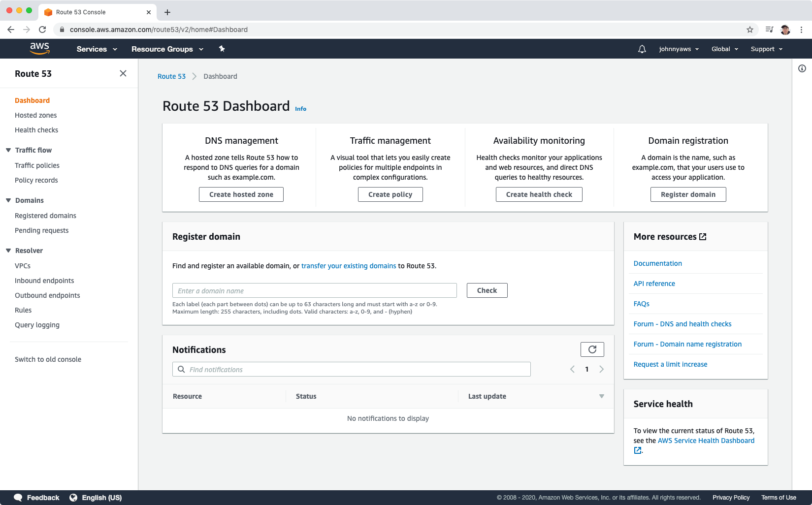Screen dimensions: 812x505
Task: Click Switch to old console
Action: pyautogui.click(x=48, y=359)
